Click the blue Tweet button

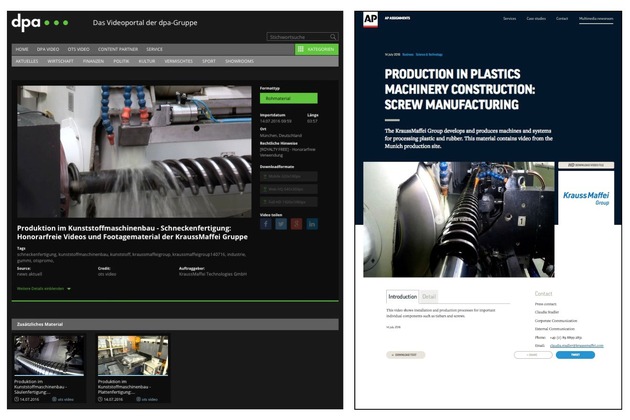575,355
